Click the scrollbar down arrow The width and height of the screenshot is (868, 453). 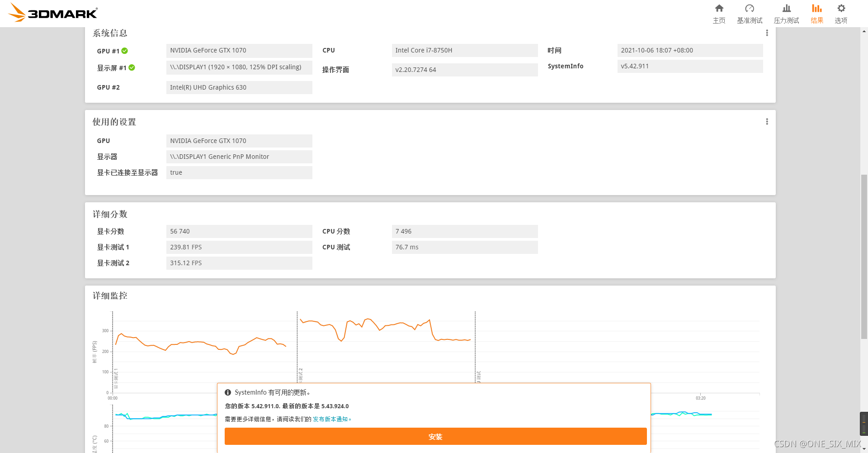(864, 449)
